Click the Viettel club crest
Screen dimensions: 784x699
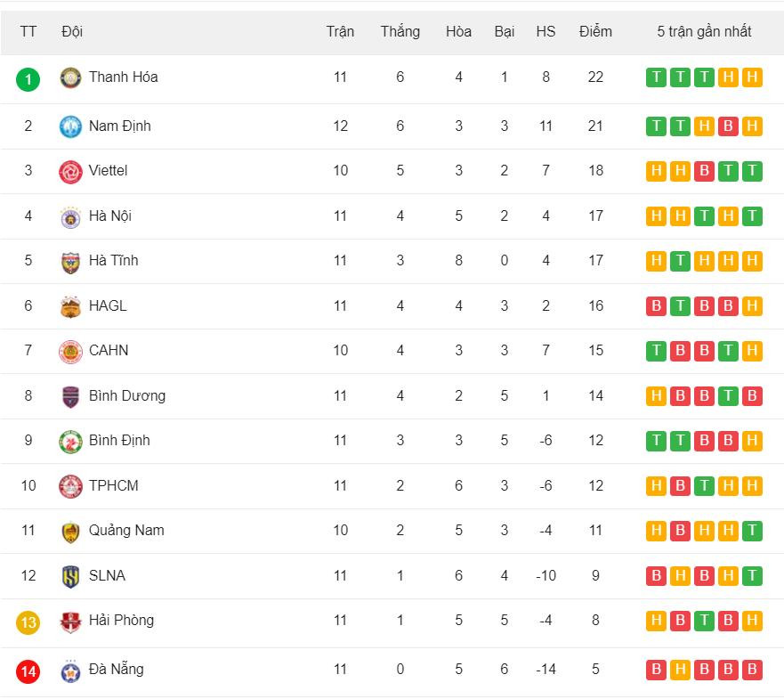click(70, 172)
